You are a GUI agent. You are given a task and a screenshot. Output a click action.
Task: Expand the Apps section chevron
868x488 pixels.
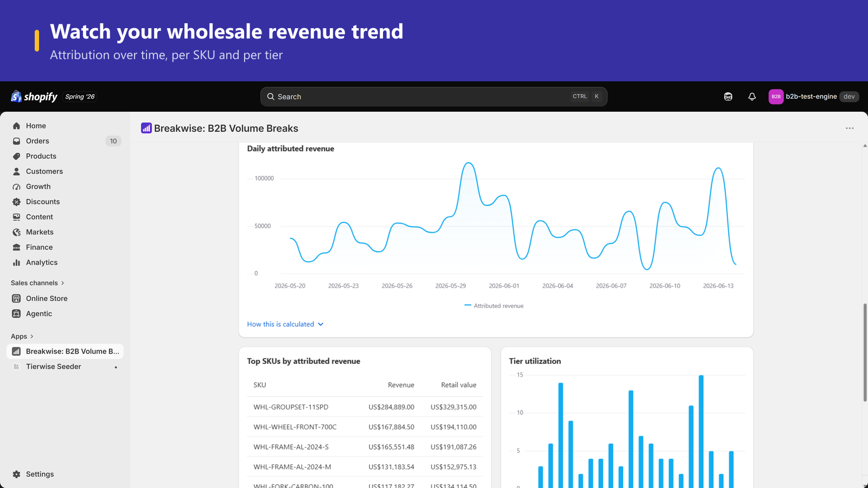tap(31, 336)
